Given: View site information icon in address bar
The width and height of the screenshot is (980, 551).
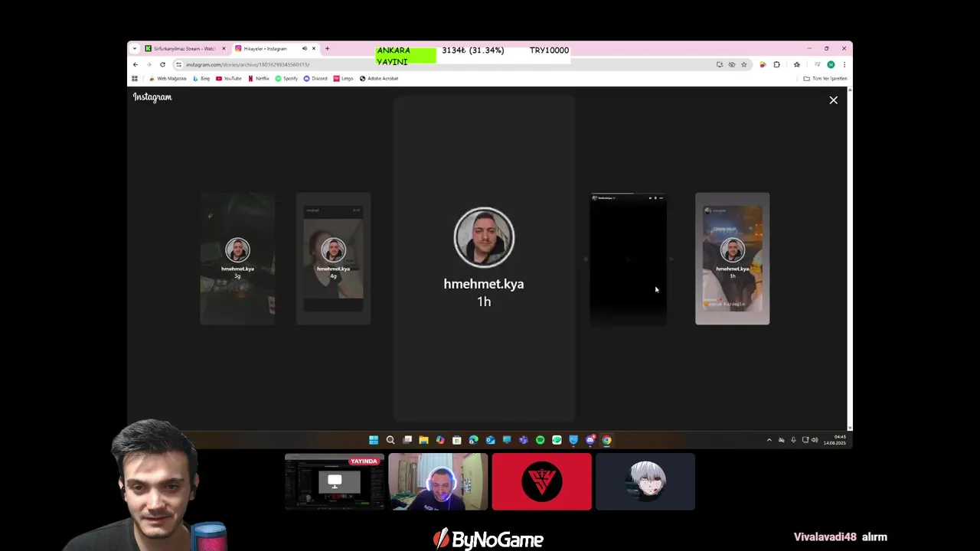Looking at the screenshot, I should coord(178,64).
